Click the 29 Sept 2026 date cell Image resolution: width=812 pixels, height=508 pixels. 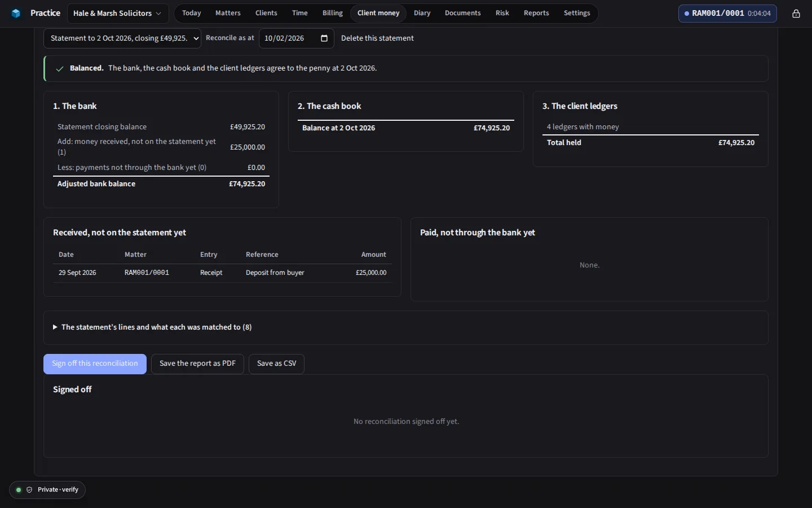tap(77, 273)
